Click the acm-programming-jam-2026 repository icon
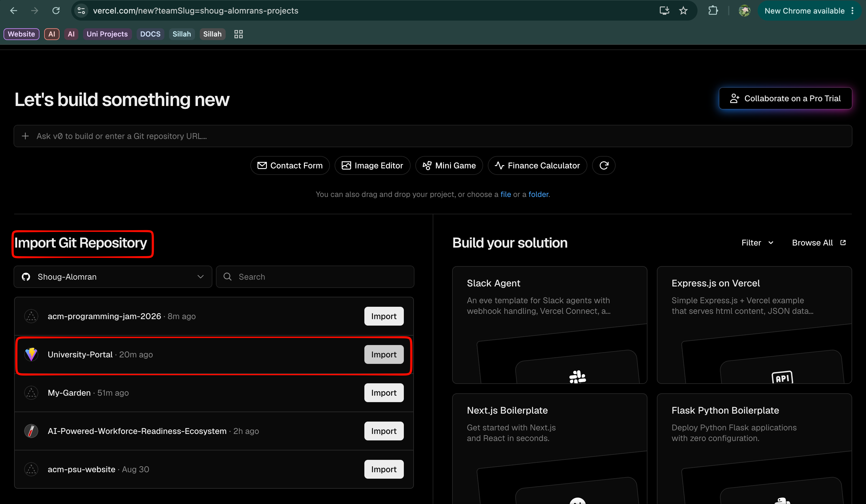Viewport: 866px width, 504px height. [x=31, y=316]
